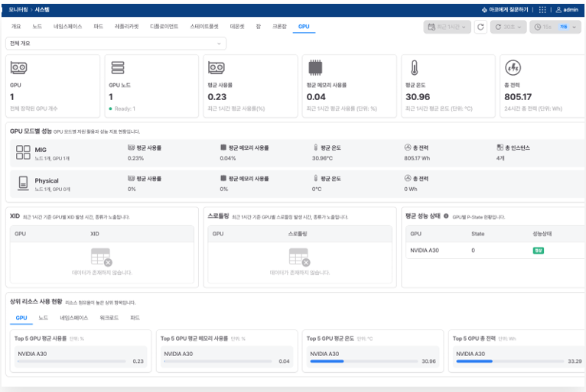Screen dimensions: 586x392
Task: Click the power icon in 총 전력 card
Action: 513,67
